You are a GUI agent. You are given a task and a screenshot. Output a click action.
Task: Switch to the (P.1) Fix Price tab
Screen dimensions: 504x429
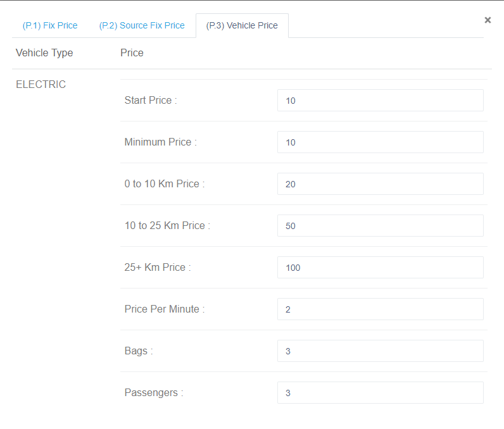[x=50, y=26]
